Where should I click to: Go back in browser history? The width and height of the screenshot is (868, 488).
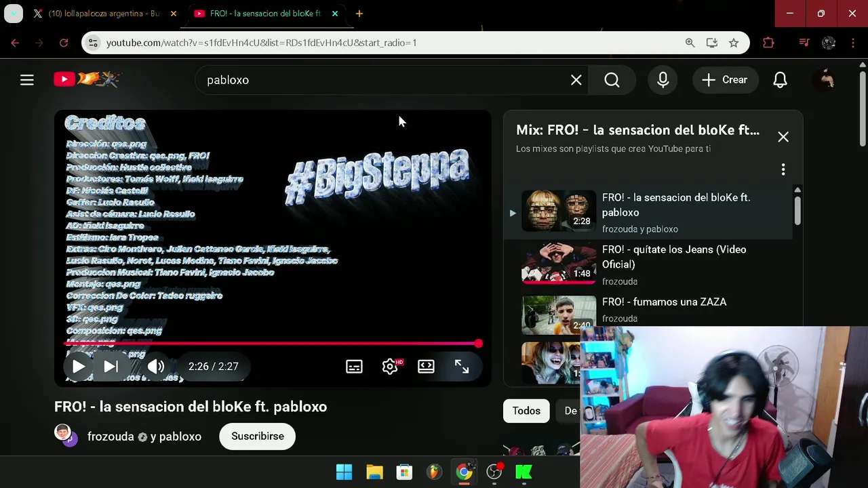[15, 43]
